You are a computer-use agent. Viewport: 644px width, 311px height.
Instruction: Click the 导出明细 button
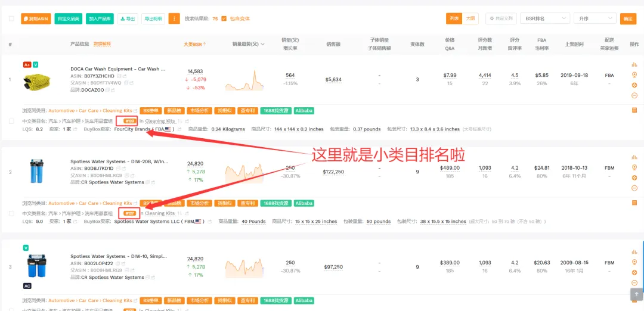coord(153,19)
